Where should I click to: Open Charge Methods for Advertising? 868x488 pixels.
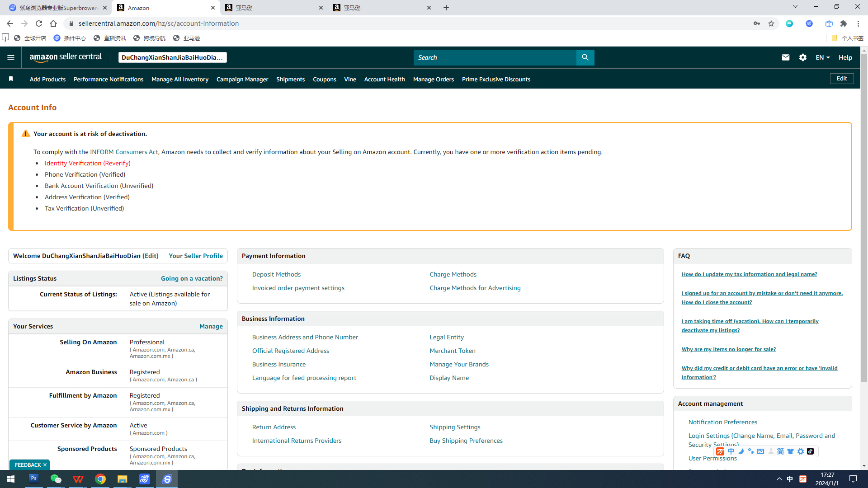point(475,288)
